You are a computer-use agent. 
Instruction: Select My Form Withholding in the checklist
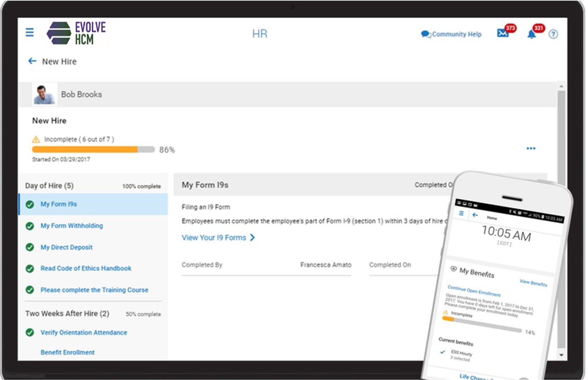[x=72, y=226]
